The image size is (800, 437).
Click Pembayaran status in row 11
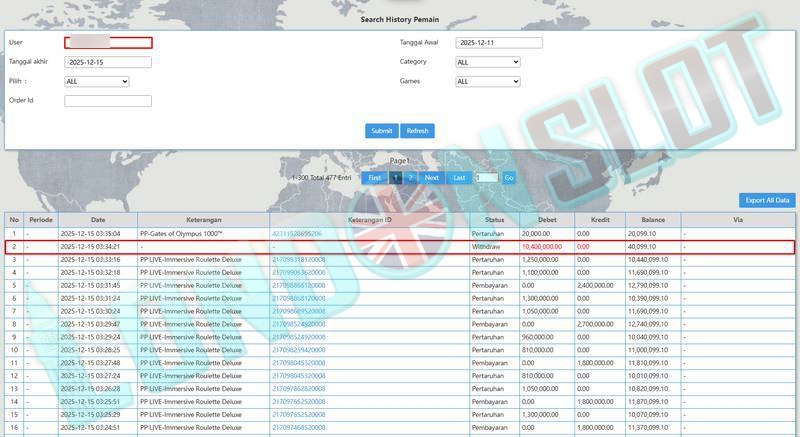click(490, 363)
